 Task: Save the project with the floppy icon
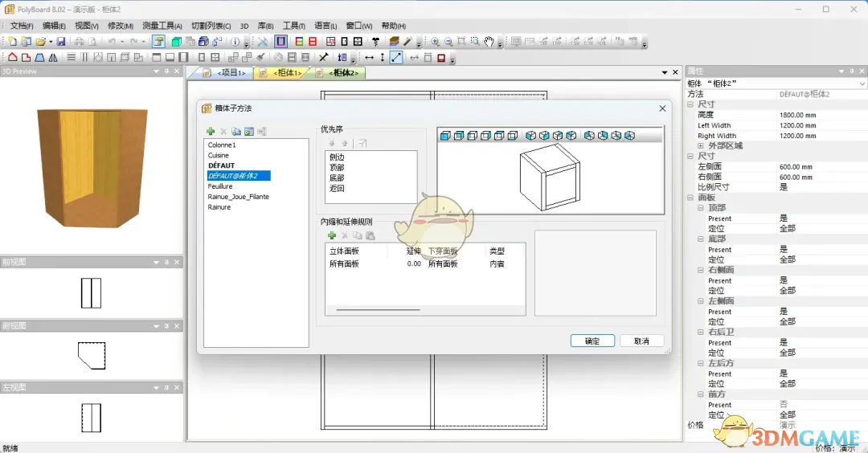61,42
